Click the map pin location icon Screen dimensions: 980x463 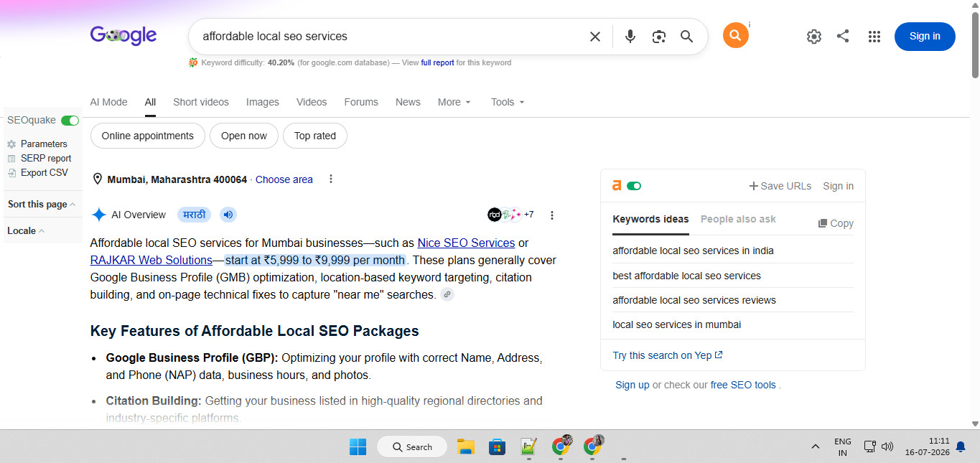pyautogui.click(x=98, y=179)
